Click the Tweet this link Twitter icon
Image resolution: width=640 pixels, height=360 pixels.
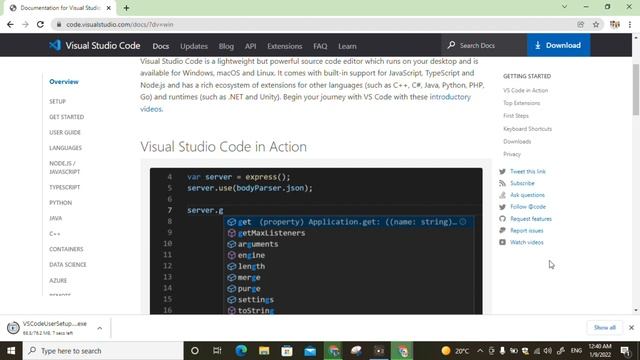point(502,171)
